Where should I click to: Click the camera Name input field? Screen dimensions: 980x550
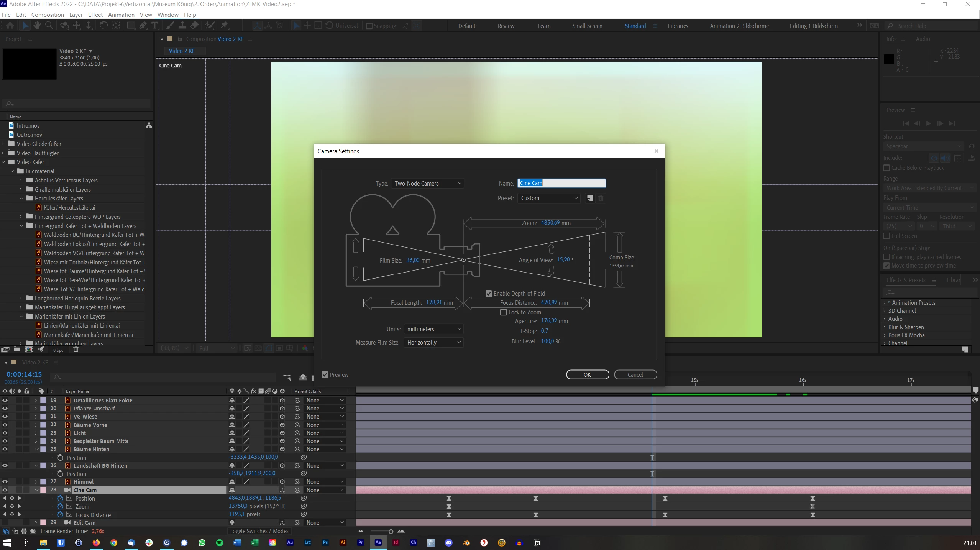(561, 183)
